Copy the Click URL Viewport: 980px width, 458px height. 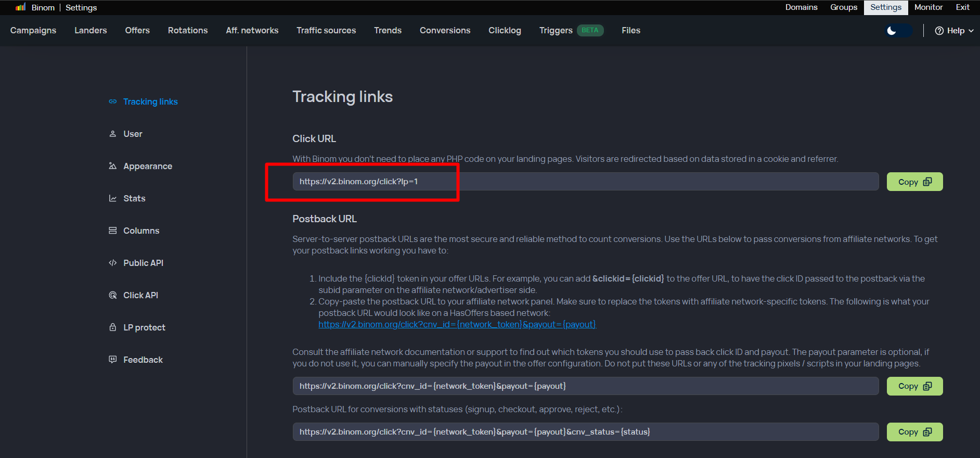pos(914,182)
